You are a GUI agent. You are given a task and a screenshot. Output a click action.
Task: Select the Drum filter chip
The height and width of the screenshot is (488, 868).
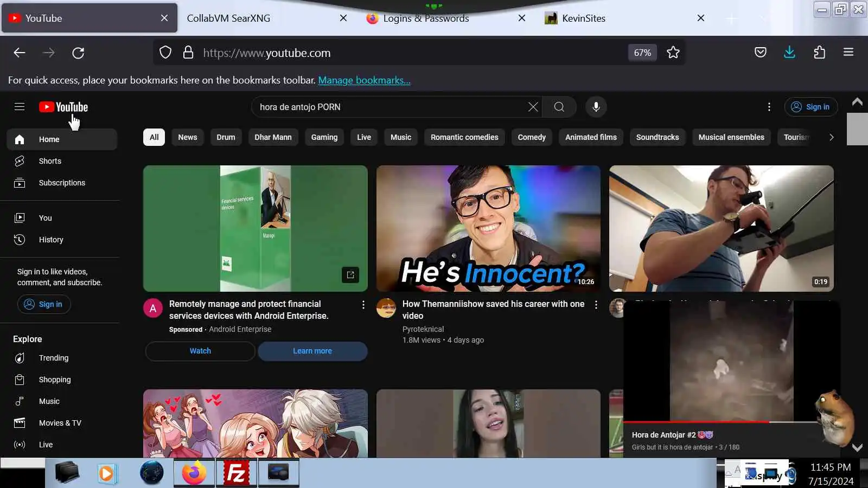point(226,137)
